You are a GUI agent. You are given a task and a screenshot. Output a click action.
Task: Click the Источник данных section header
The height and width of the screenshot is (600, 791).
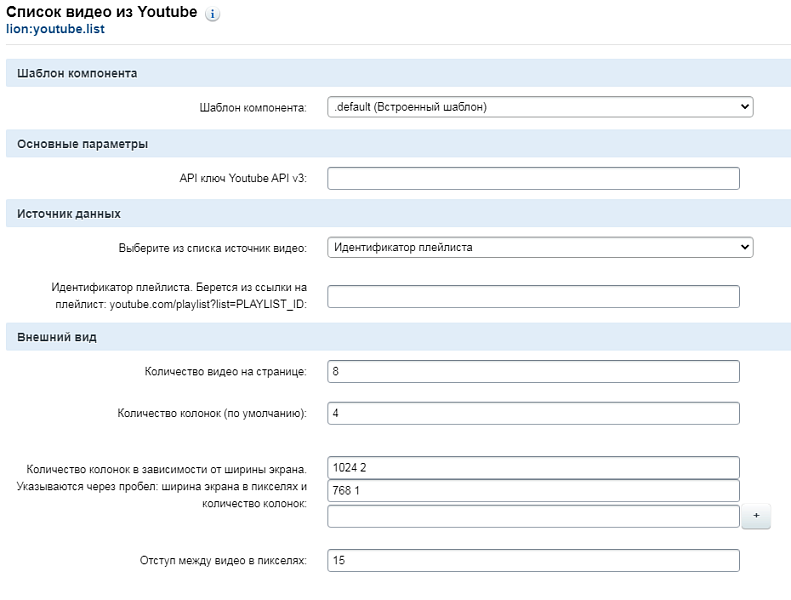click(69, 213)
